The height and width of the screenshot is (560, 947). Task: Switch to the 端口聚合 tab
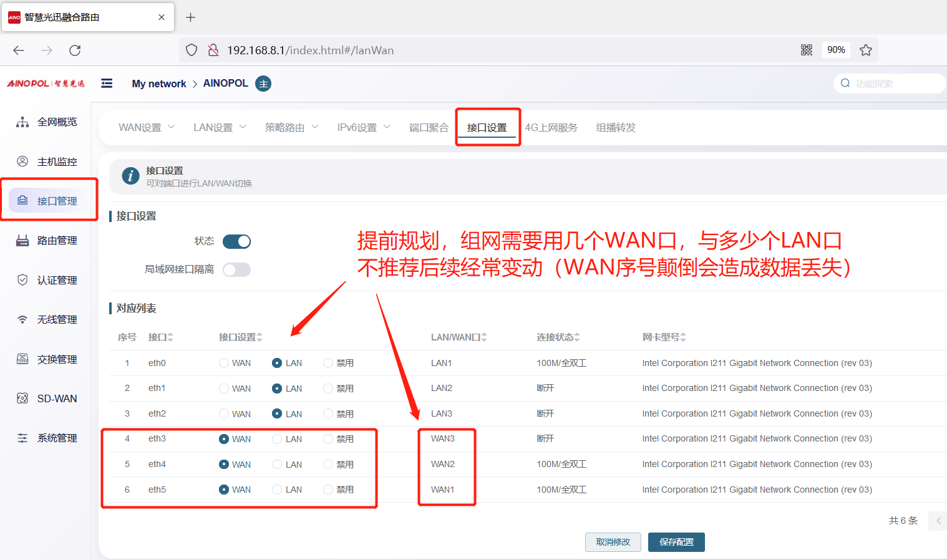pos(429,127)
